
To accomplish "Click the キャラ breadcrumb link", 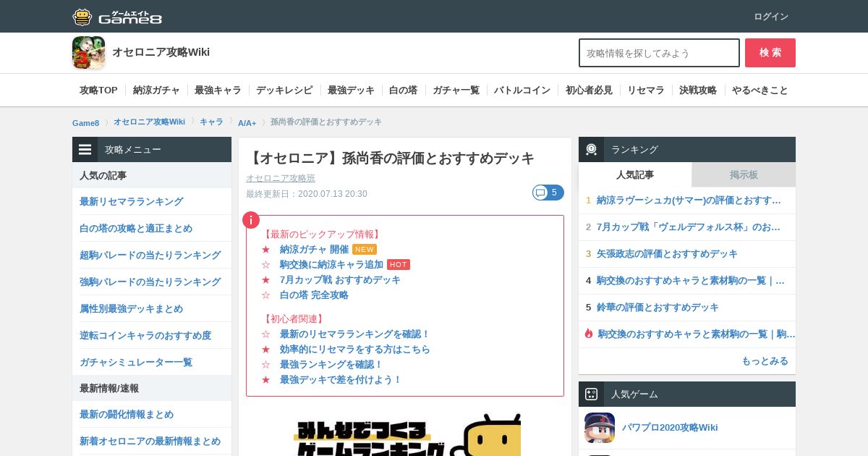I will click(x=211, y=122).
